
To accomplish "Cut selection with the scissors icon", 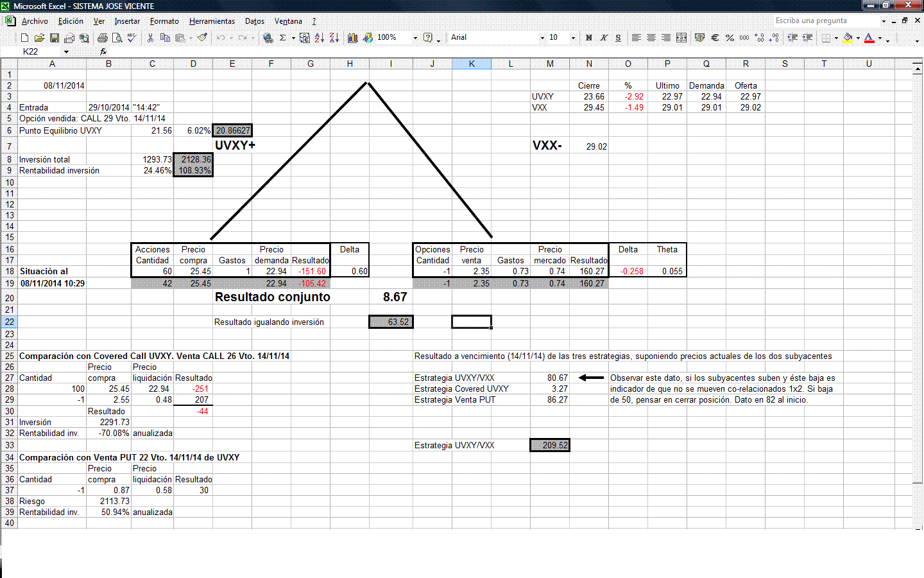I will [150, 38].
